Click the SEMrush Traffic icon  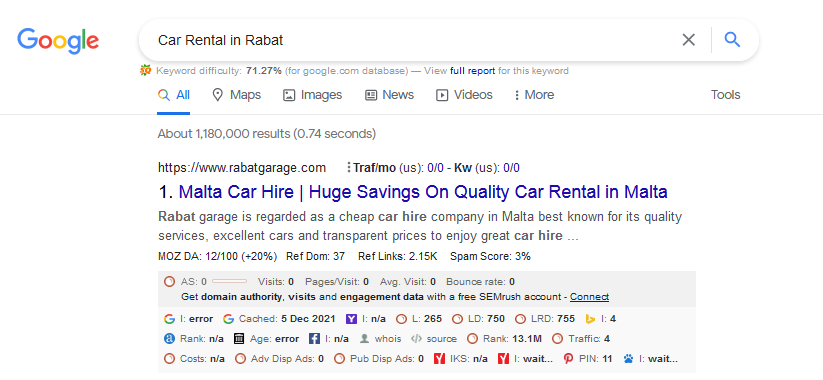(557, 339)
